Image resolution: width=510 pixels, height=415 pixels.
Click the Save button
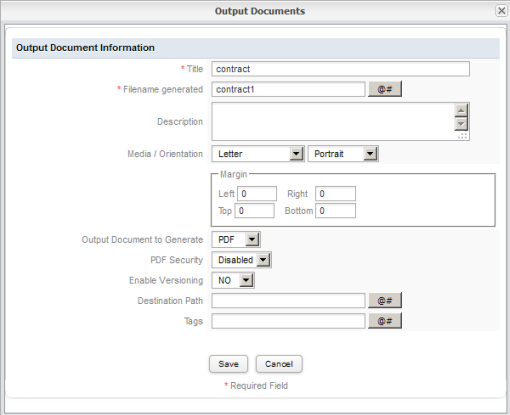pos(228,364)
